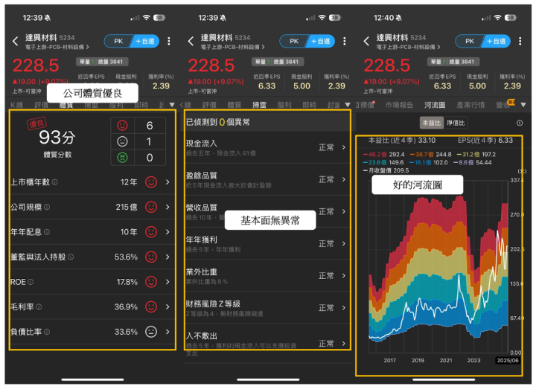536x392 pixels.
Task: Open details chevron for 毛利率 row
Action: 167,307
